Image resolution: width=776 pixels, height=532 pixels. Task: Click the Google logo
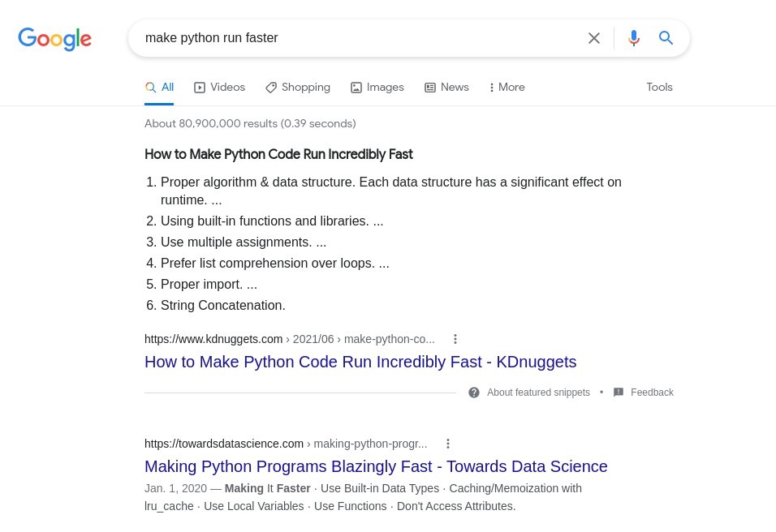pos(54,40)
